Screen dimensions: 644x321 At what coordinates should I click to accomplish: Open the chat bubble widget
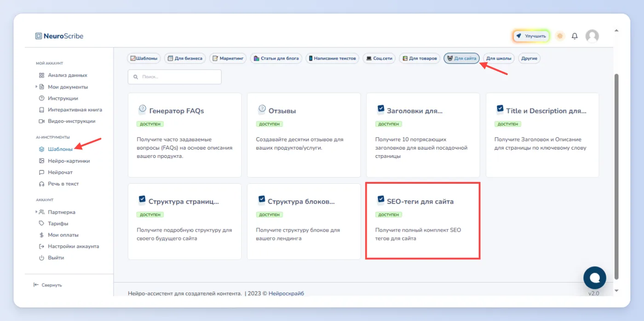coord(595,277)
